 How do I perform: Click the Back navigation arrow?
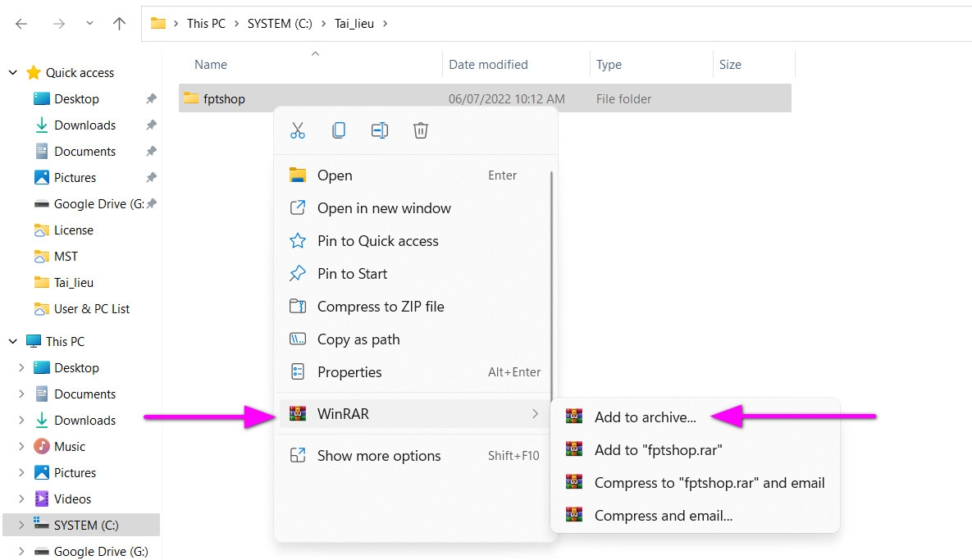[x=21, y=23]
